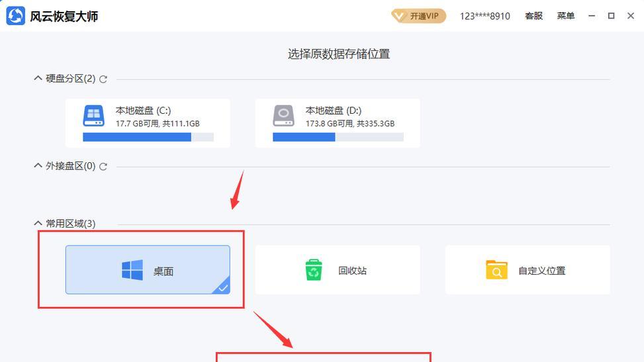Select the 回收站 recycle bin location
644x362 pixels.
(x=338, y=270)
